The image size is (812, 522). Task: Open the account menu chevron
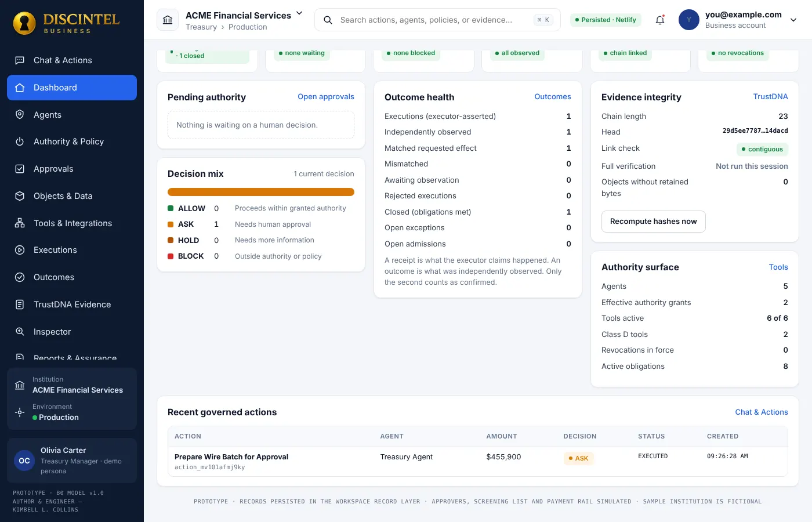pyautogui.click(x=793, y=20)
